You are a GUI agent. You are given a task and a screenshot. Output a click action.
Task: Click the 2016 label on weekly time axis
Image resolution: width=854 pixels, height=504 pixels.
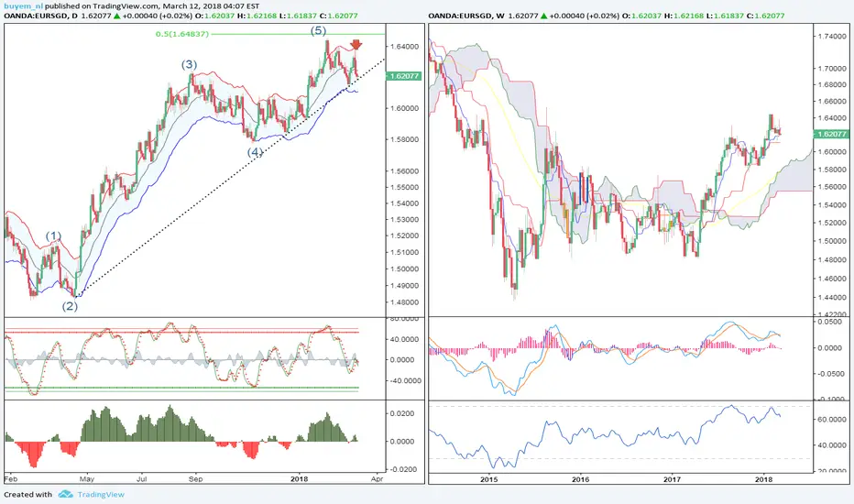click(581, 479)
